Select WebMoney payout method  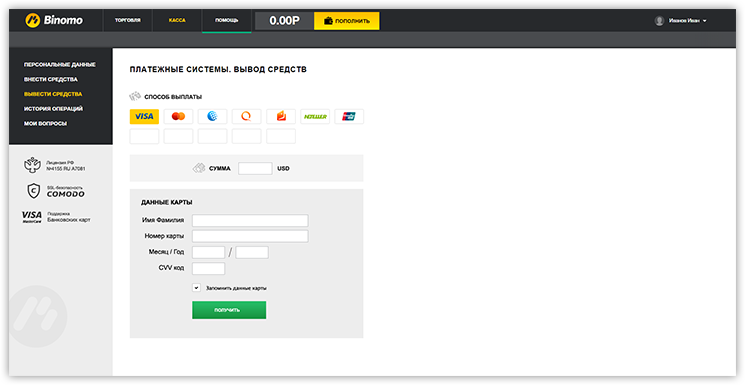click(x=212, y=116)
